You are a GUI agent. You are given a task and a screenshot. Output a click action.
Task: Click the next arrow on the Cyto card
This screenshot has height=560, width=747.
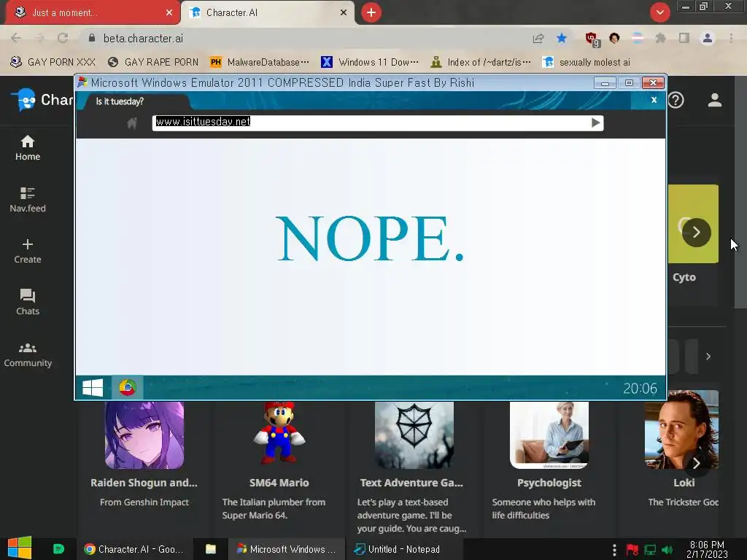[x=696, y=233]
